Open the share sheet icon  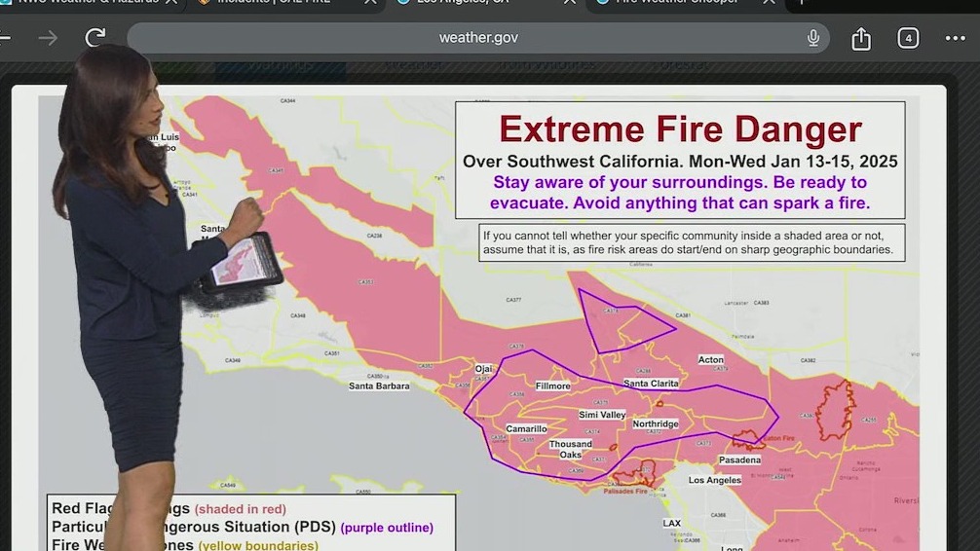[861, 38]
